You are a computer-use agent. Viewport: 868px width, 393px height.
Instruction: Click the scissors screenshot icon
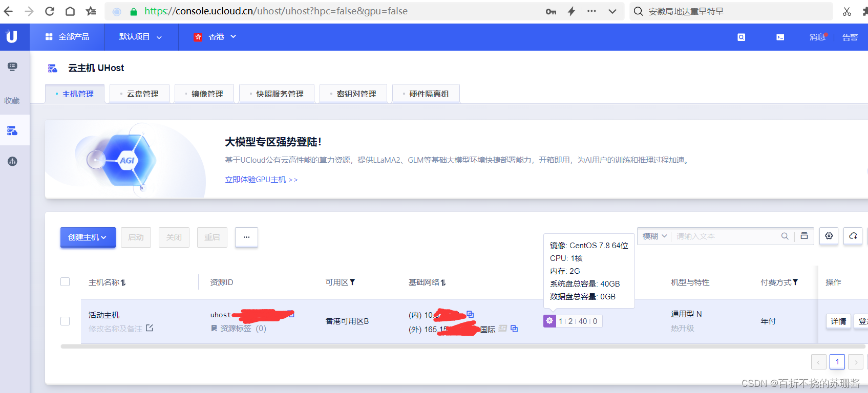(846, 11)
